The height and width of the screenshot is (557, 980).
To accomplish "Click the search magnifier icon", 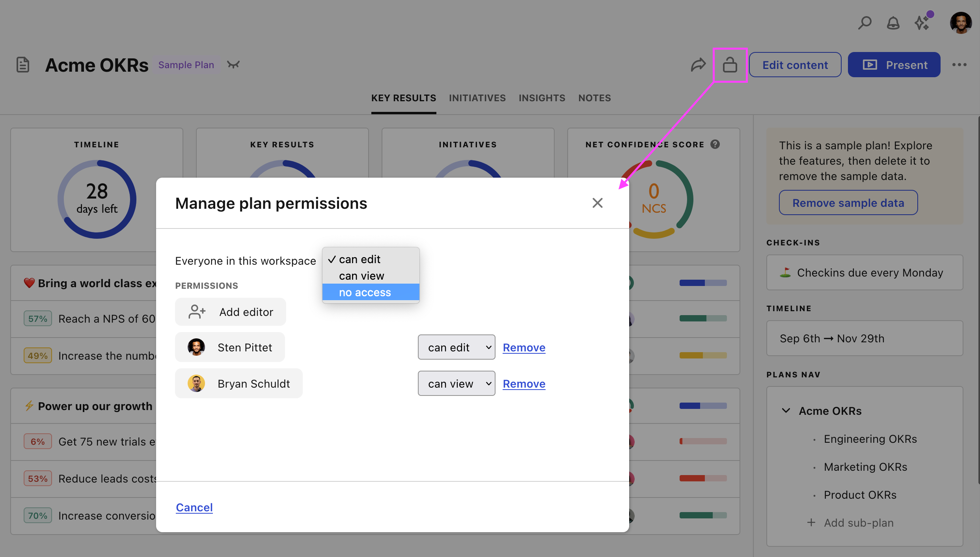I will 864,23.
